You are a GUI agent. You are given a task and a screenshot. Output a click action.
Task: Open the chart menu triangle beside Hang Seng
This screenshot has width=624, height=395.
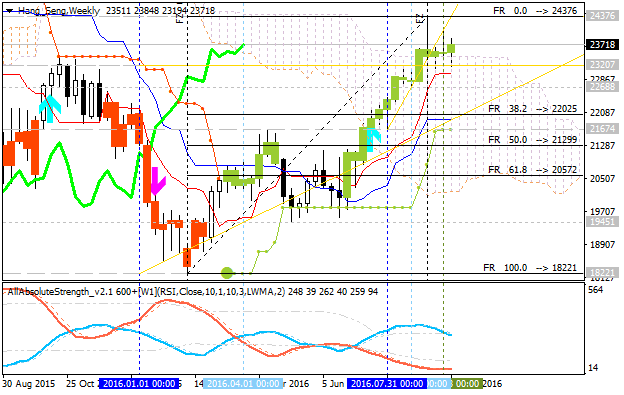(x=10, y=11)
